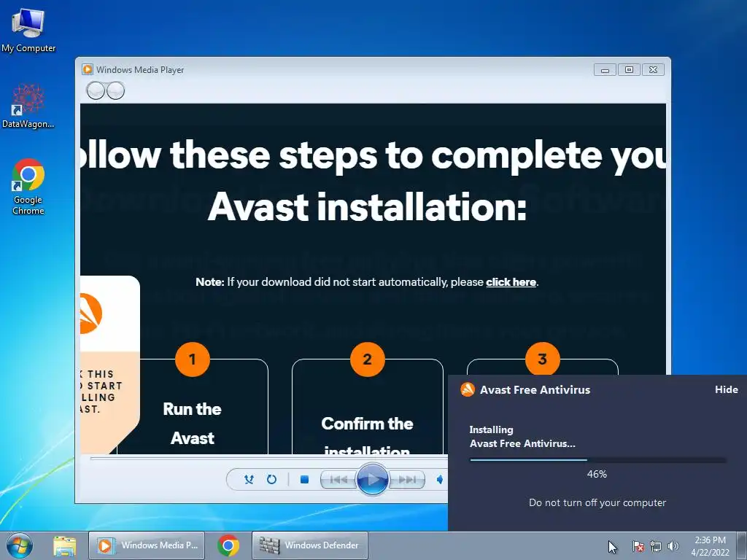Viewport: 747px width, 560px height.
Task: Close the Windows Media Player window
Action: (653, 70)
